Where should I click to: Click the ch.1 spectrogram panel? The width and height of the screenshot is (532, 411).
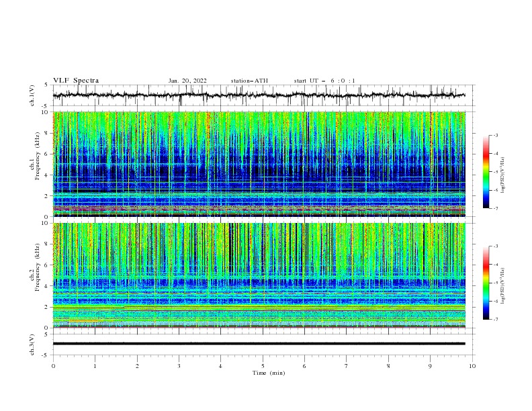pyautogui.click(x=259, y=164)
